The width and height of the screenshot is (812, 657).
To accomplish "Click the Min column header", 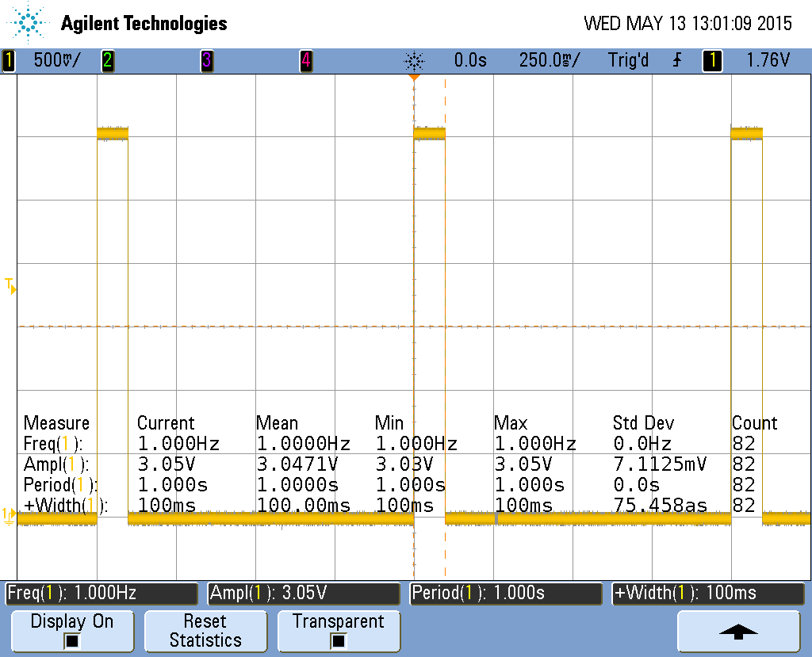I will point(389,423).
